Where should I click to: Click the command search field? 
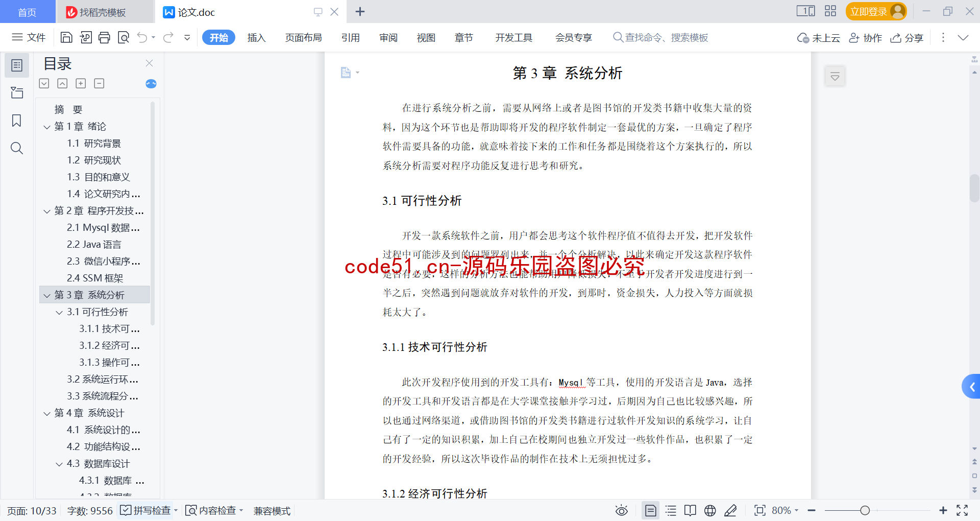(660, 37)
